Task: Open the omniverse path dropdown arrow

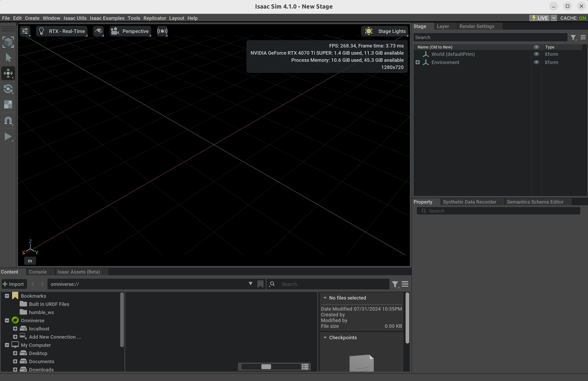Action: coord(250,284)
